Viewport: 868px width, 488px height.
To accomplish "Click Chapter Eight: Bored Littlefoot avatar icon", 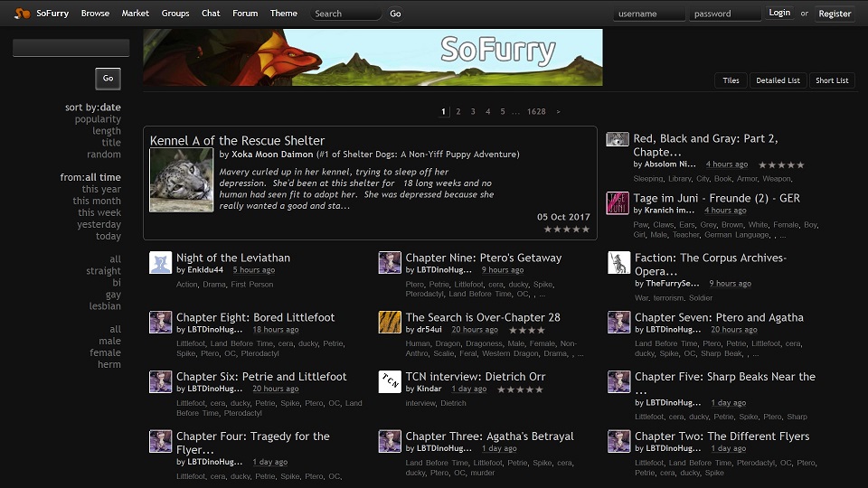I will pos(161,322).
